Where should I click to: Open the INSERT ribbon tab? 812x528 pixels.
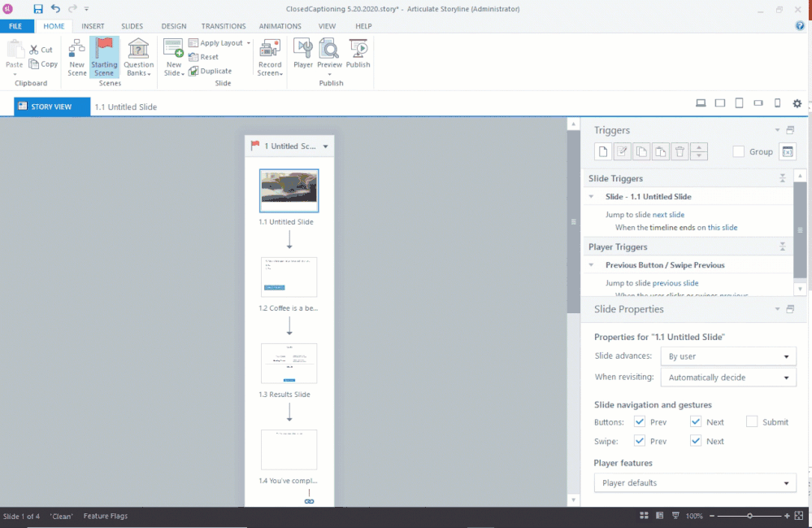(93, 26)
